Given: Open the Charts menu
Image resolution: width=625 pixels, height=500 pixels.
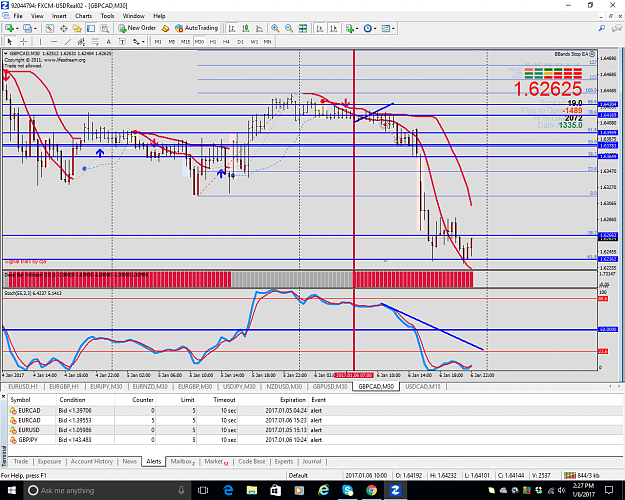Looking at the screenshot, I should point(83,16).
